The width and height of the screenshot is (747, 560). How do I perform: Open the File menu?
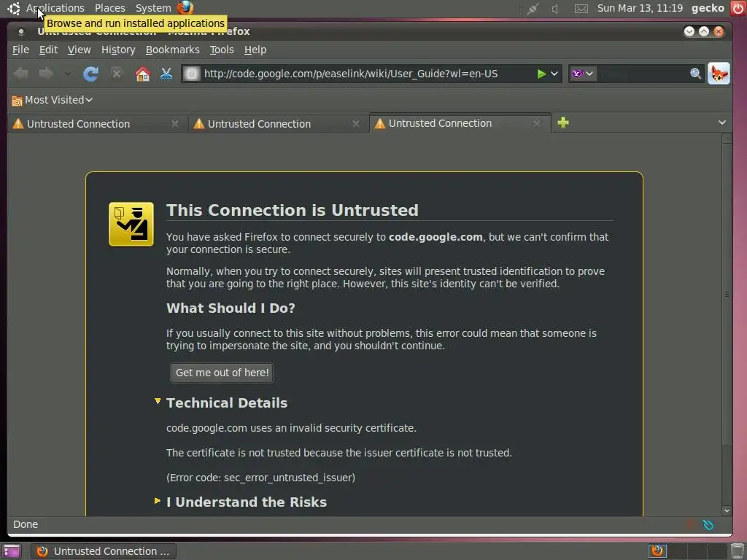pos(20,50)
